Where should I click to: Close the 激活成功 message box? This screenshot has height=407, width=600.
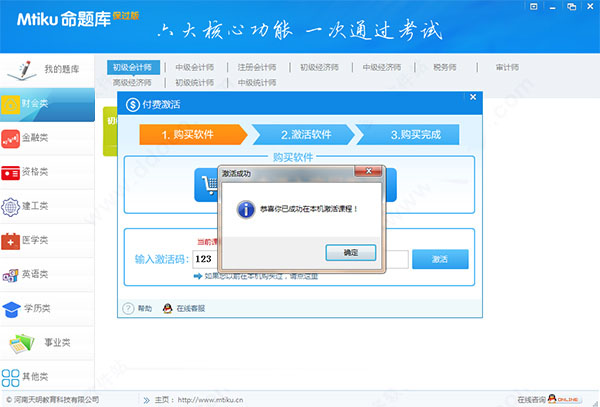tap(368, 171)
